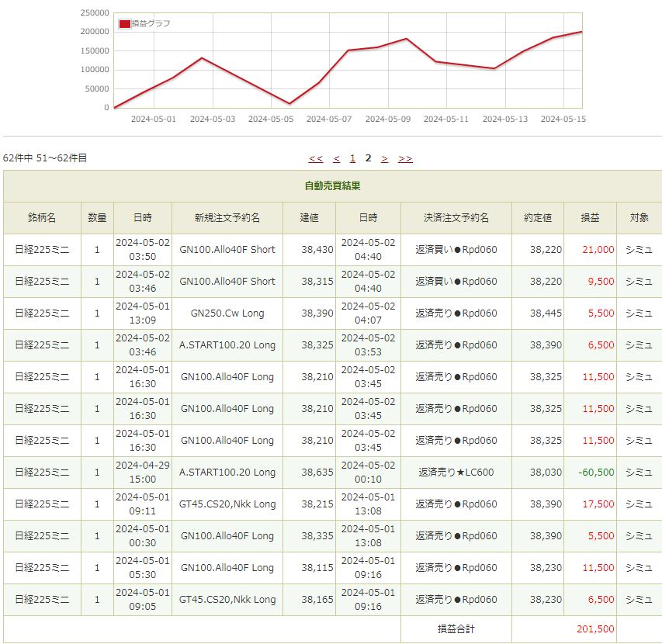
Task: Go to previous page using < link
Action: click(x=337, y=158)
